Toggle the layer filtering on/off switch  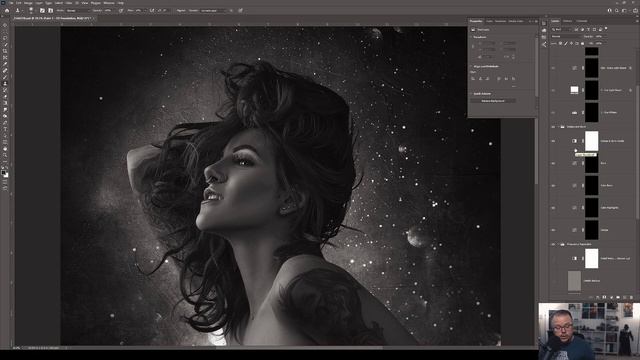606,28
